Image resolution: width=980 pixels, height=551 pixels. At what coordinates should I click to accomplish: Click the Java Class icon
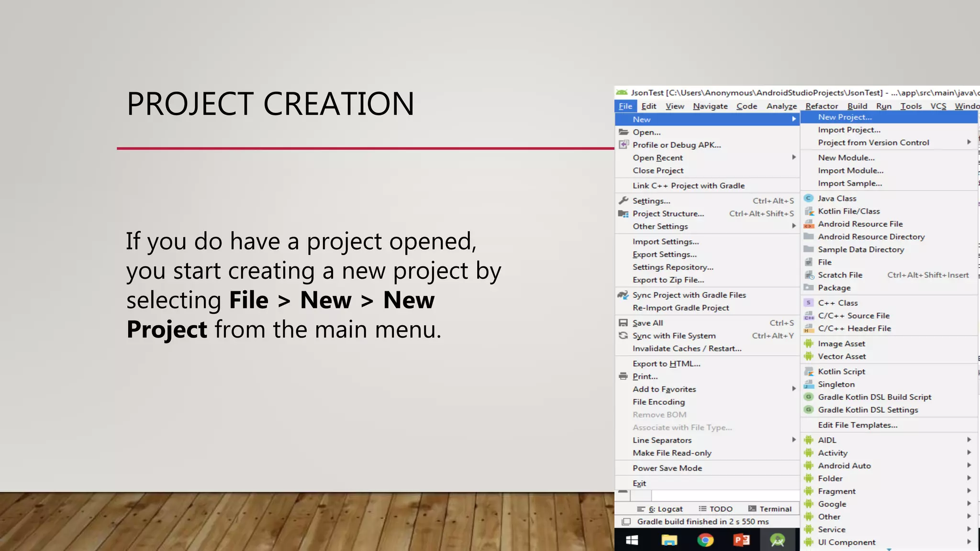[809, 198]
